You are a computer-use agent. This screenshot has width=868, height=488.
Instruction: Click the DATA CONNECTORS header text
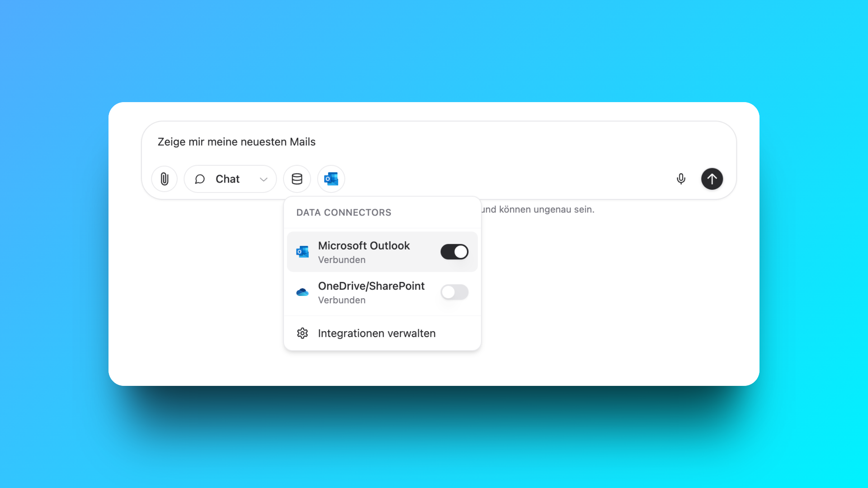tap(344, 212)
